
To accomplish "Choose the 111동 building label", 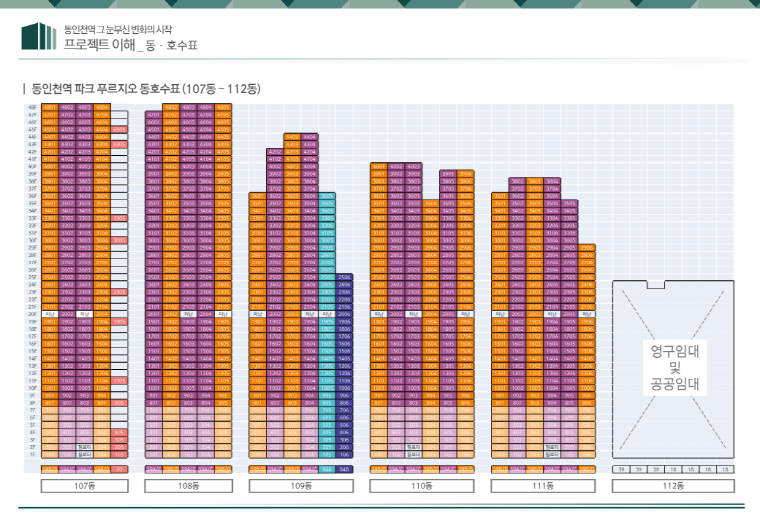I will coord(541,486).
